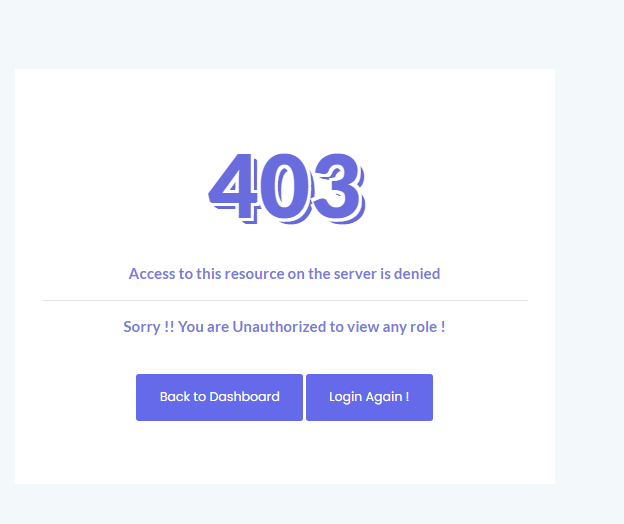Click the digit 4 in 403
This screenshot has width=624, height=524.
pos(233,188)
